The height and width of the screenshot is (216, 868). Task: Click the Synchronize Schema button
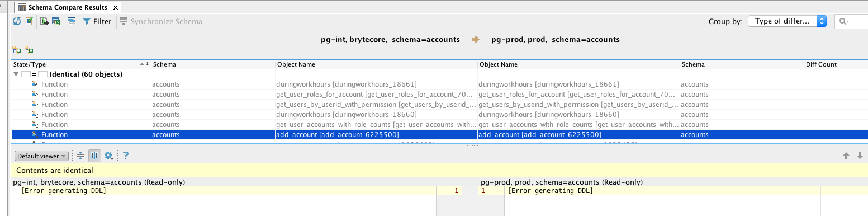[x=162, y=21]
